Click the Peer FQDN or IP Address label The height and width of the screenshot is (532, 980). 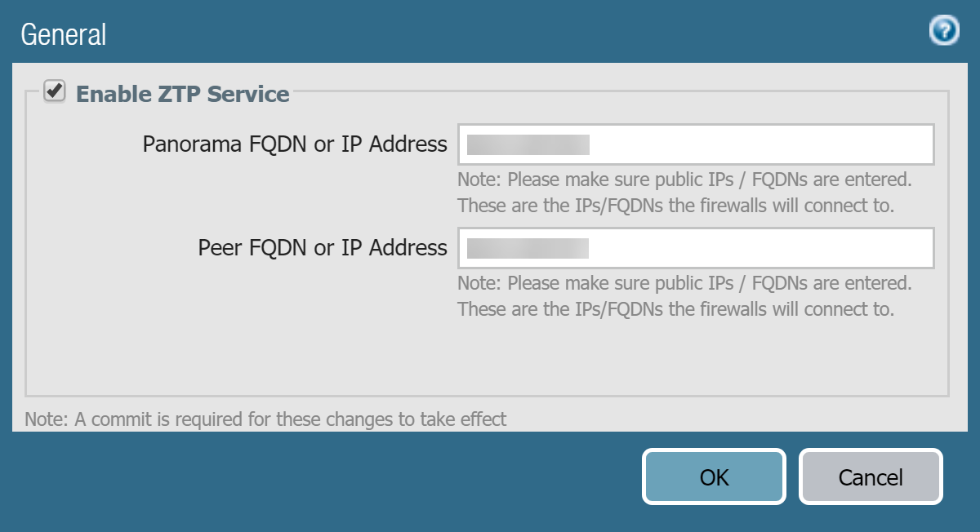coord(323,248)
